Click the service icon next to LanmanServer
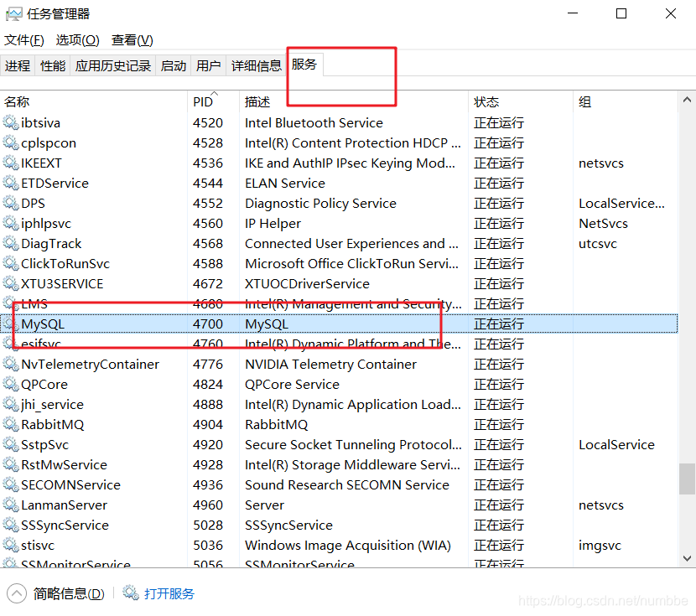The height and width of the screenshot is (616, 696). 11,505
